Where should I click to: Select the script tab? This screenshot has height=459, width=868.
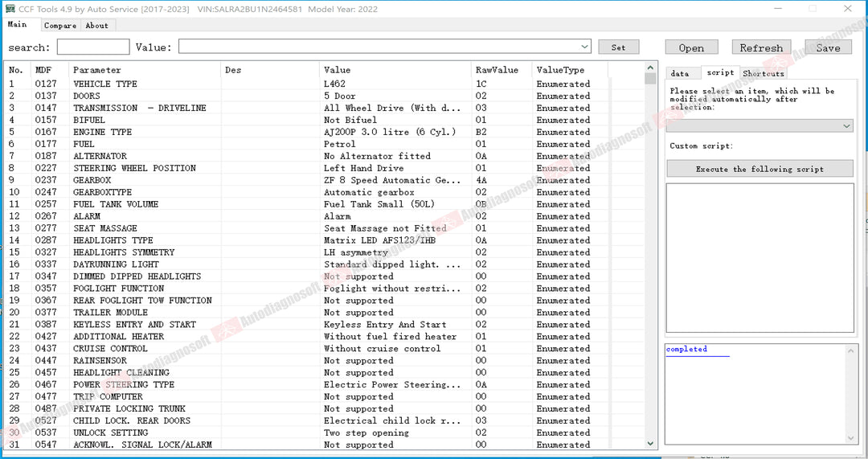click(x=720, y=72)
